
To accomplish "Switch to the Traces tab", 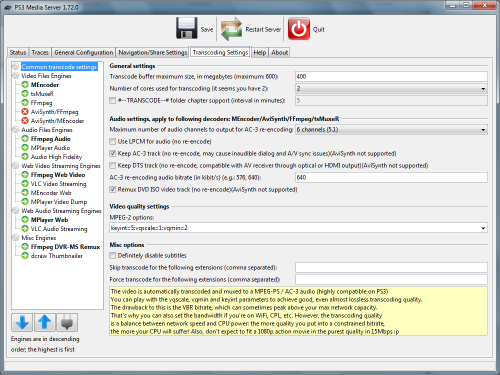I will [x=40, y=52].
